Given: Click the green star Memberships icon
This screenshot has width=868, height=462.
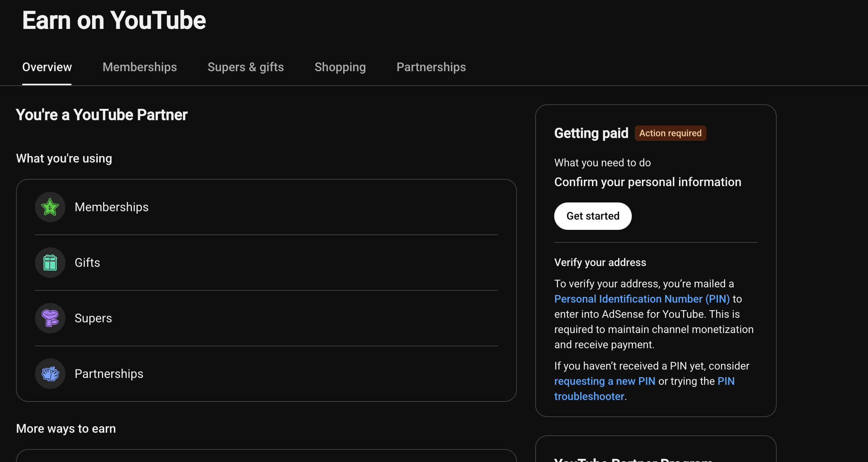Looking at the screenshot, I should coord(50,207).
